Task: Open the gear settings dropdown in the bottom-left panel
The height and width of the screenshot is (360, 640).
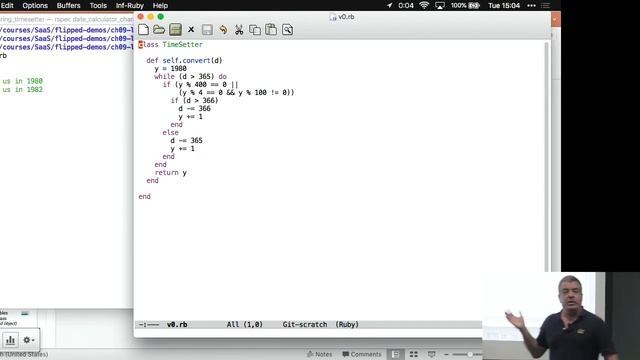Action: point(28,340)
